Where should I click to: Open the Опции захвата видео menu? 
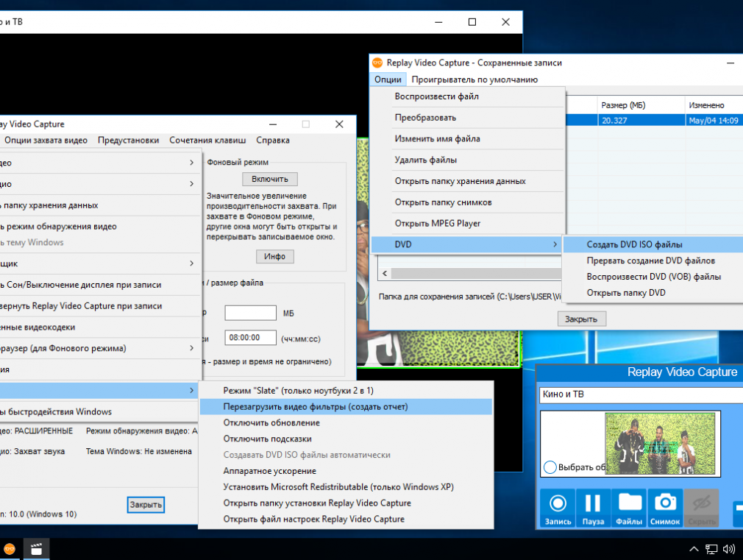click(x=46, y=140)
